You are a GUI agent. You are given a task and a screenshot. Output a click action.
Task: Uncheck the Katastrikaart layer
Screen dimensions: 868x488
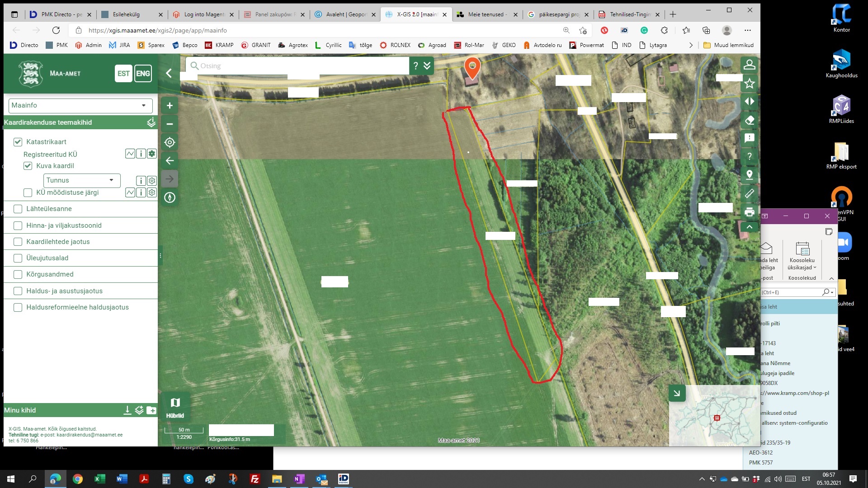(18, 142)
